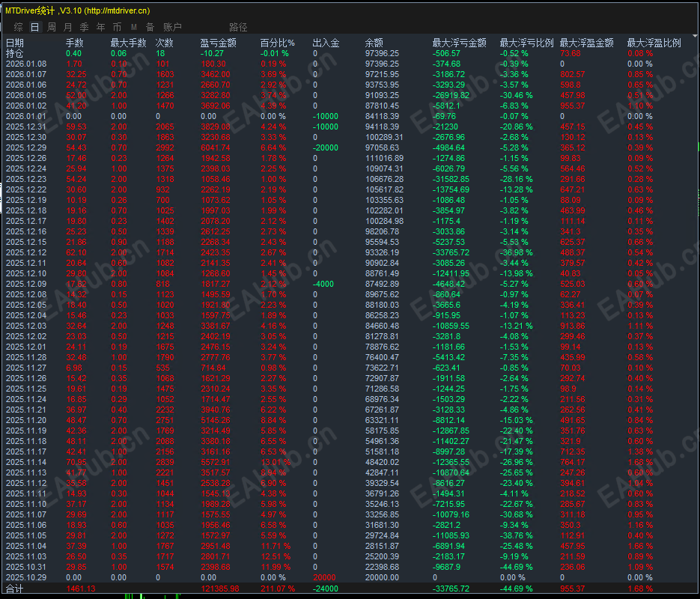Open the 周 weekly statistics view

[51, 27]
